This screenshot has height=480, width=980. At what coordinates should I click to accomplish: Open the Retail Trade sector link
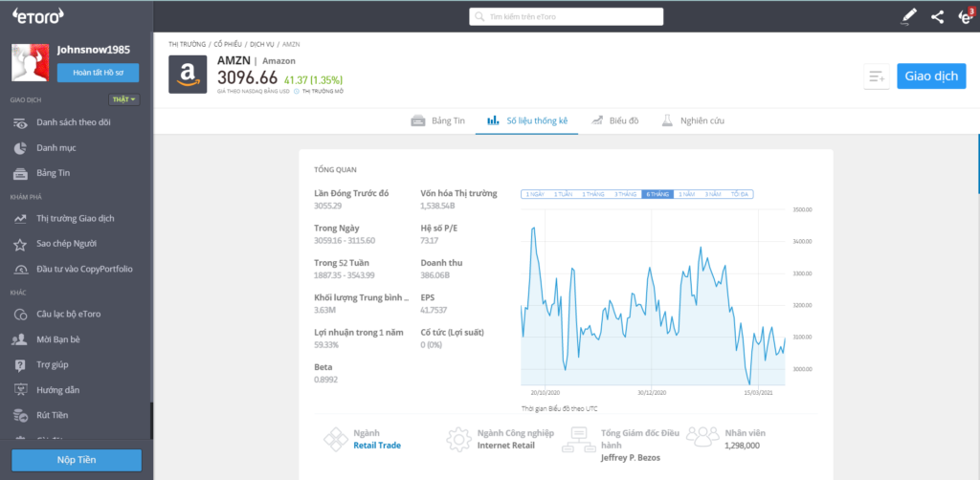[x=377, y=445]
